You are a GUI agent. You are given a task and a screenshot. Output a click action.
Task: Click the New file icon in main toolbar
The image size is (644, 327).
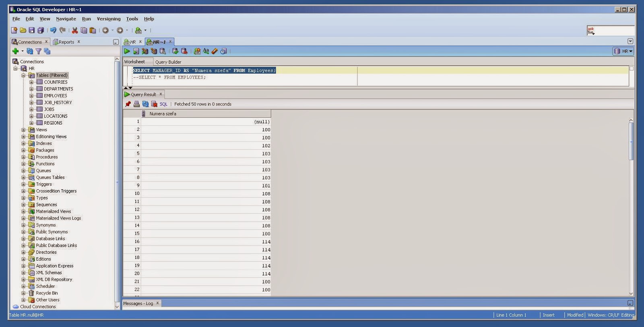pos(14,30)
